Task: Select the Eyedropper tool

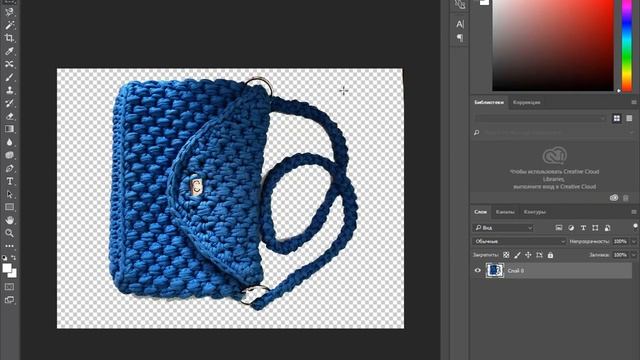Action: 9,51
